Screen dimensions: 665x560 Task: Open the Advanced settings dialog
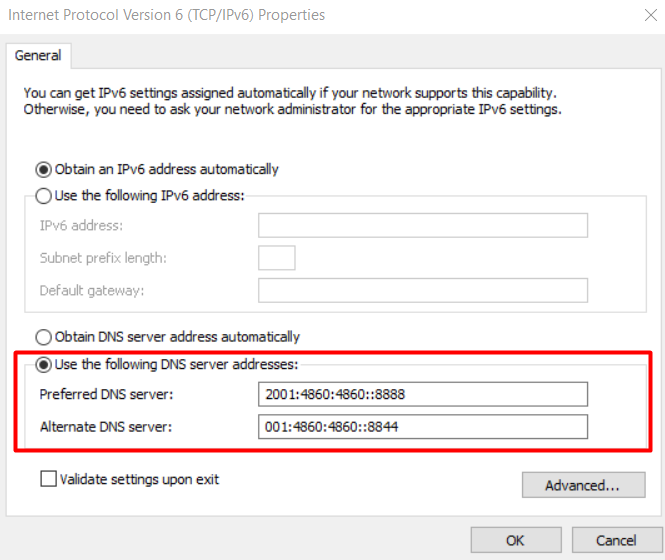(582, 486)
